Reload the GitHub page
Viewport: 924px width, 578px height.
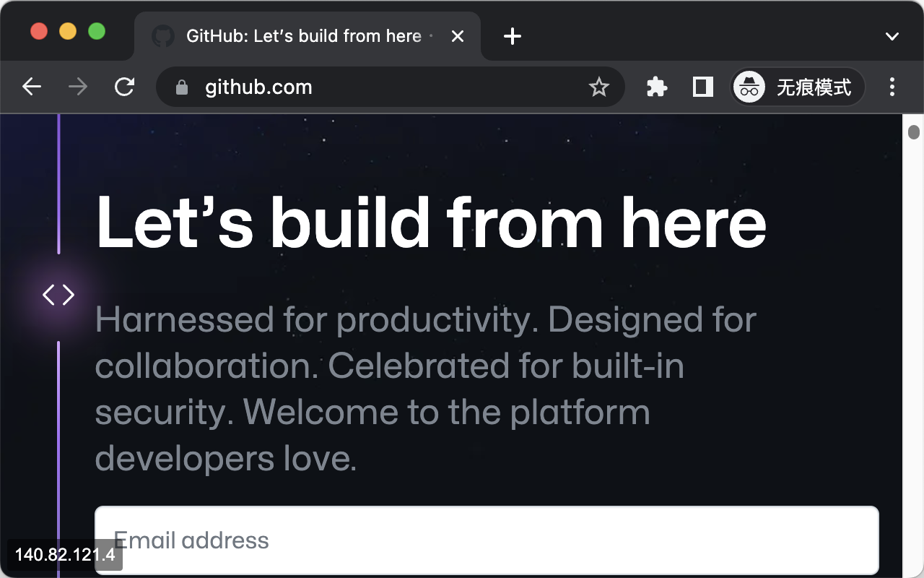(x=125, y=87)
